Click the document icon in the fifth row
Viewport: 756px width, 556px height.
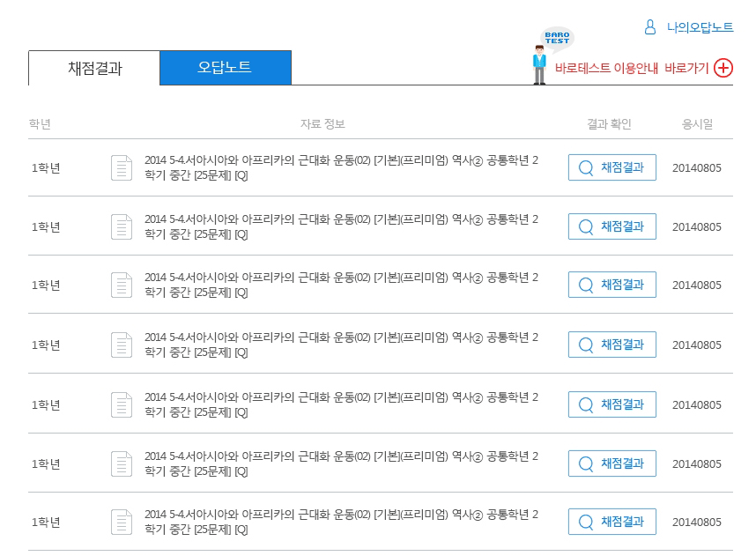[x=122, y=404]
